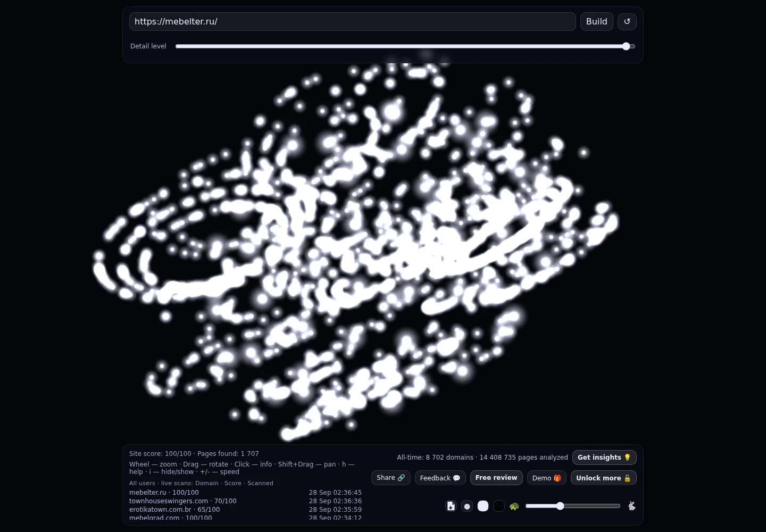Click the Build button
The width and height of the screenshot is (766, 532).
pos(597,22)
